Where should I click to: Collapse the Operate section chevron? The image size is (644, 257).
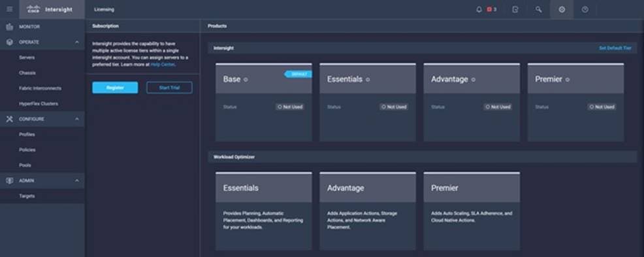pos(77,42)
